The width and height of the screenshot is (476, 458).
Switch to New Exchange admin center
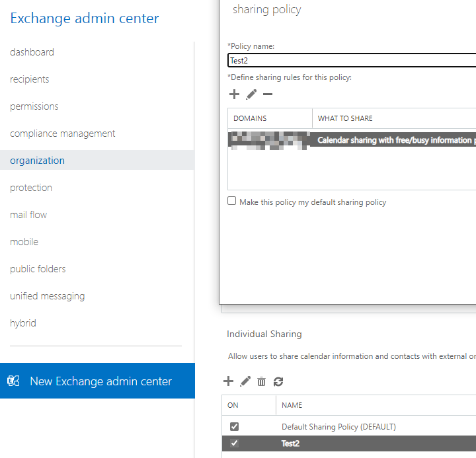(x=97, y=381)
